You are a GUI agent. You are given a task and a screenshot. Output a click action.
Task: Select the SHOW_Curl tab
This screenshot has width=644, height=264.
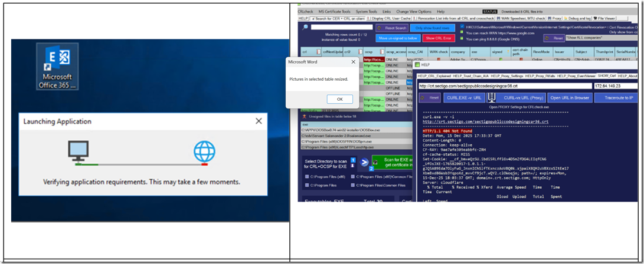pyautogui.click(x=607, y=76)
